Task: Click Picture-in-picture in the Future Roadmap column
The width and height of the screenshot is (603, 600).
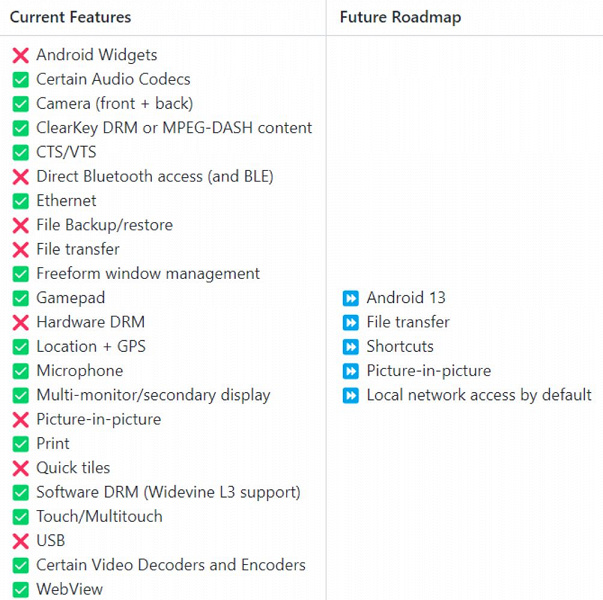Action: tap(428, 371)
